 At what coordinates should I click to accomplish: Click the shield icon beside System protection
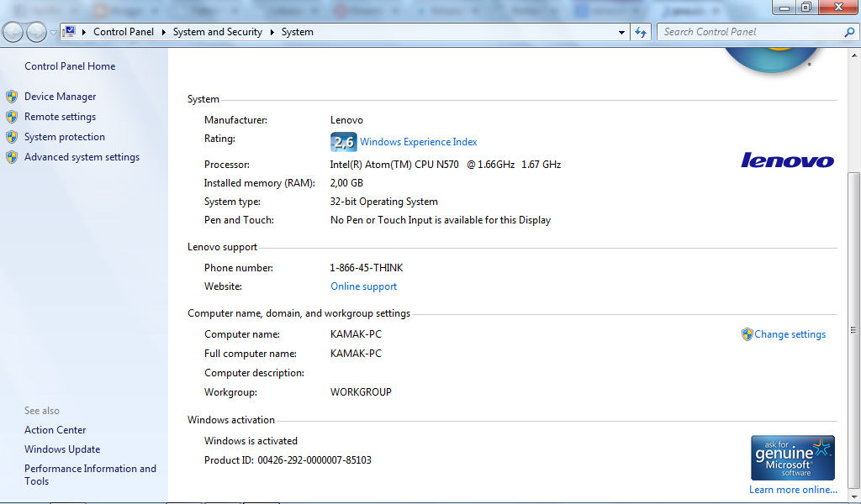point(12,137)
